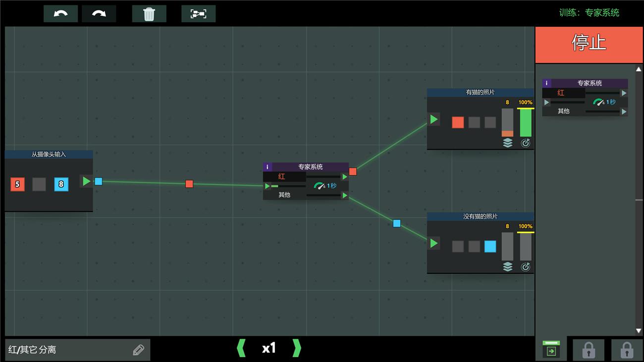The width and height of the screenshot is (644, 362).
Task: Click the 红/其它 分离 name field
Action: pos(67,350)
